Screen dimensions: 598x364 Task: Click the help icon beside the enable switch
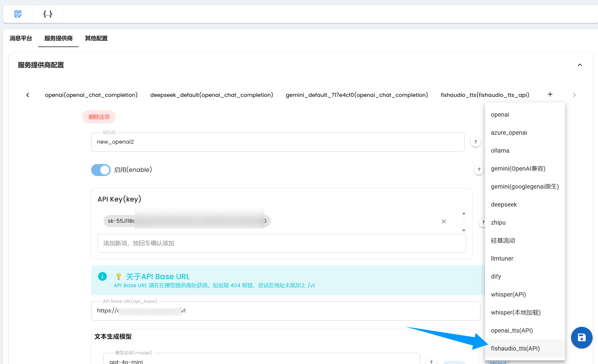(479, 170)
